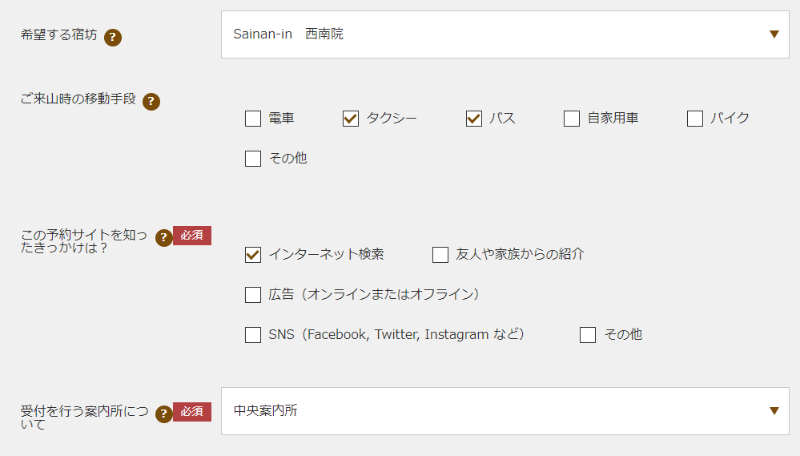Check the 自家用車 checkbox

(x=572, y=119)
